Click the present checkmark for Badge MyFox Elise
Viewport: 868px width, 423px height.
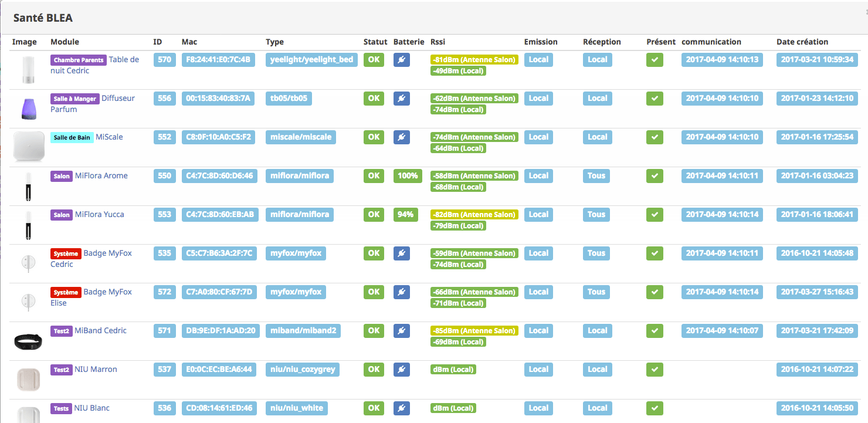(x=655, y=292)
